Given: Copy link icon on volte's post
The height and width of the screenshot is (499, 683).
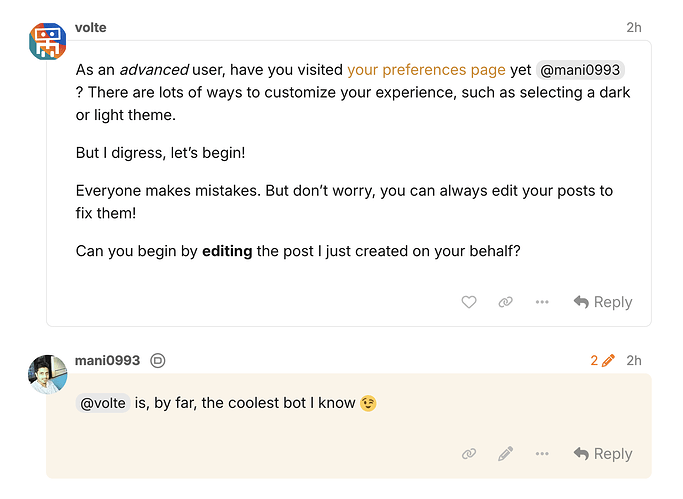Looking at the screenshot, I should (x=505, y=302).
